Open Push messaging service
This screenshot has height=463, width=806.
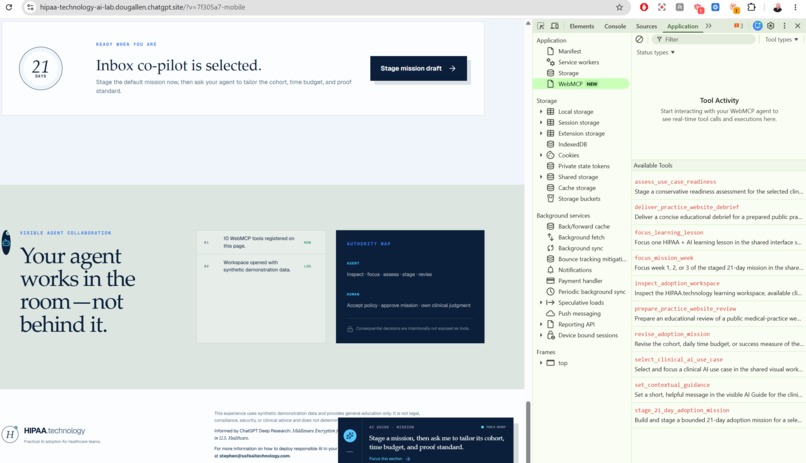coord(579,313)
